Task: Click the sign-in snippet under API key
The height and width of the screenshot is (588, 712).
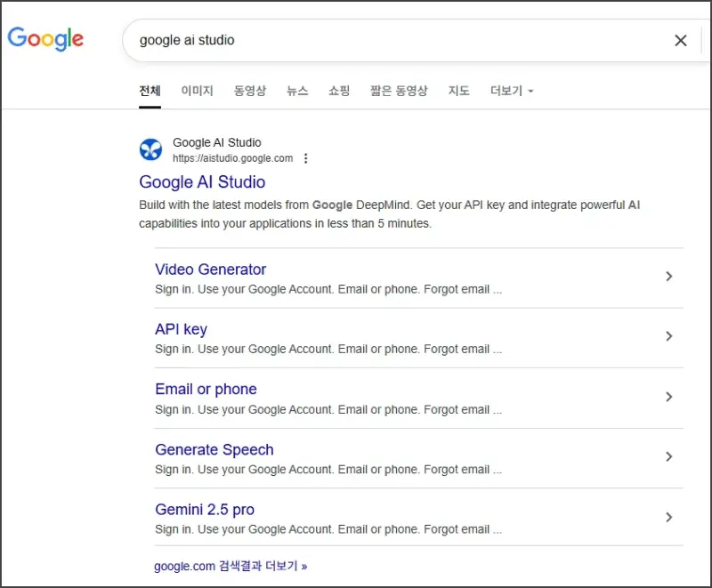Action: click(328, 350)
